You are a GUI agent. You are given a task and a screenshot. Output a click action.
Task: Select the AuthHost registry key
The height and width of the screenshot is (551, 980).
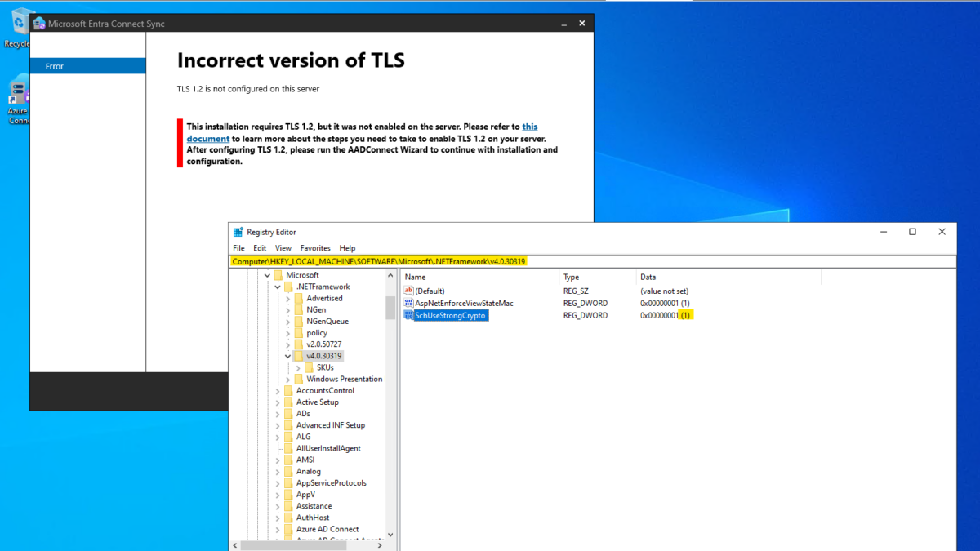coord(313,518)
